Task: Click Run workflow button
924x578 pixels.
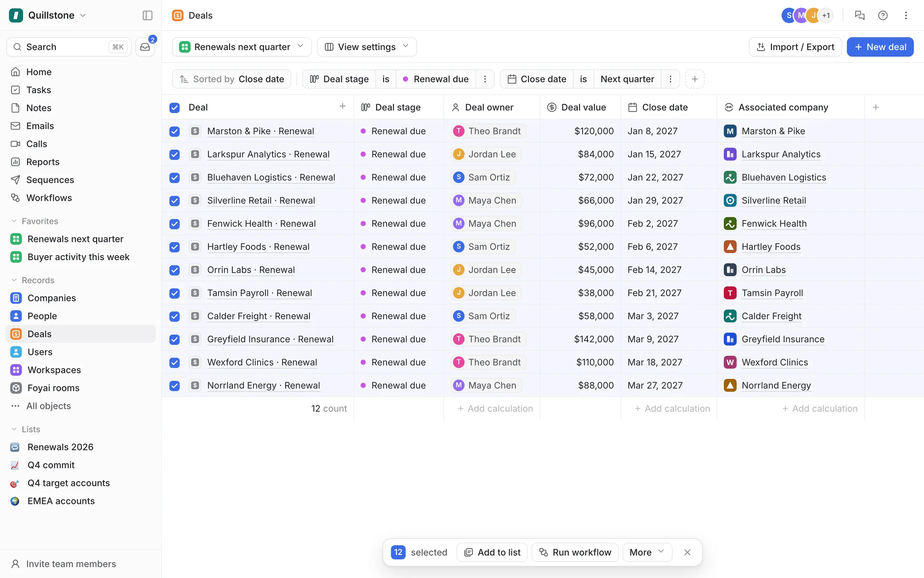Action: 575,552
